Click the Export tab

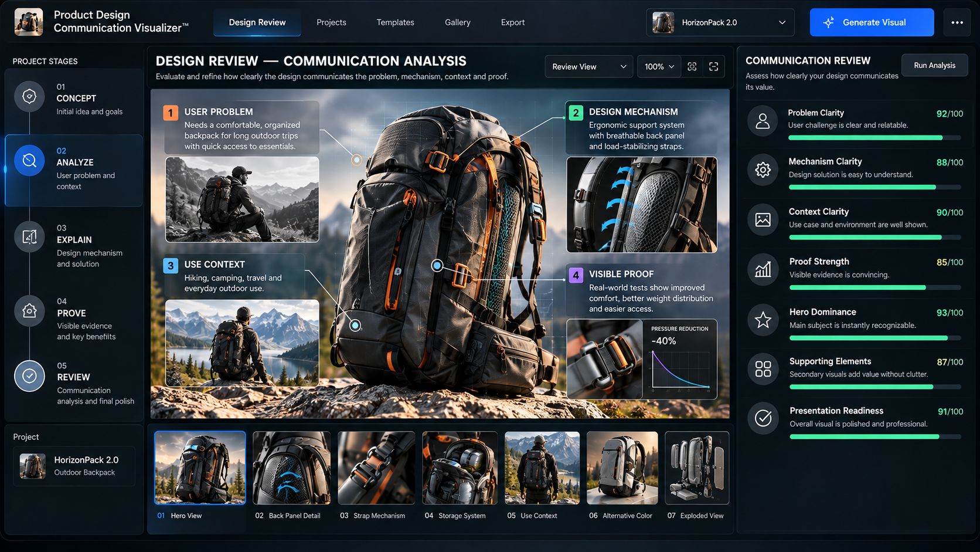point(513,22)
